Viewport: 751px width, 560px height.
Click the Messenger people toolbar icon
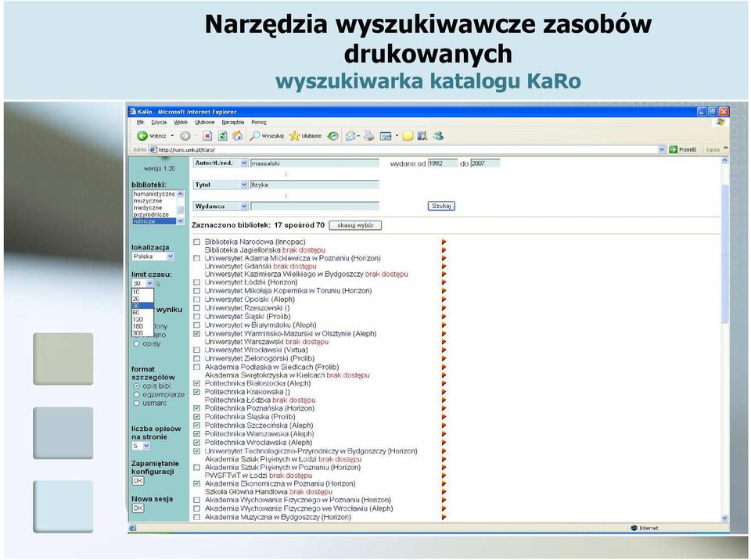click(x=438, y=136)
